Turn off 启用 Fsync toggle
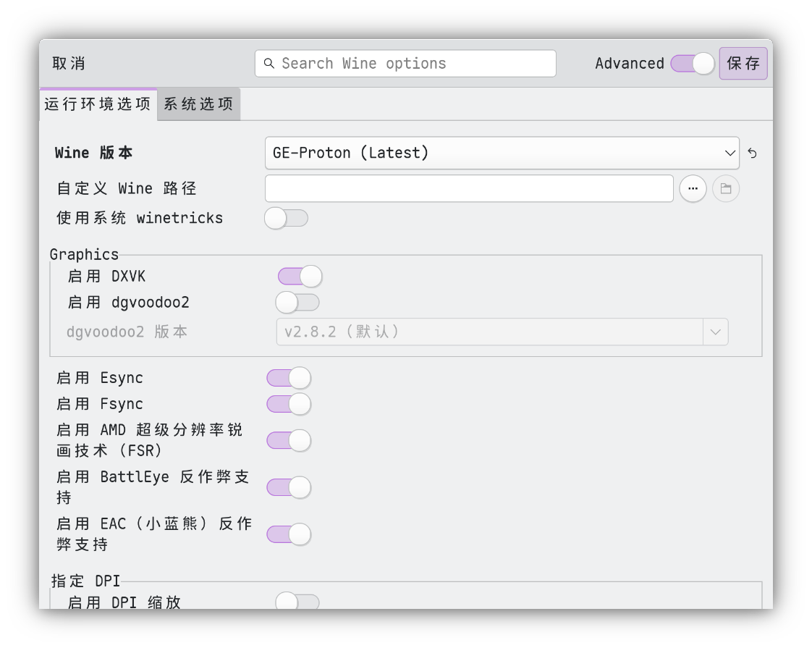 289,404
